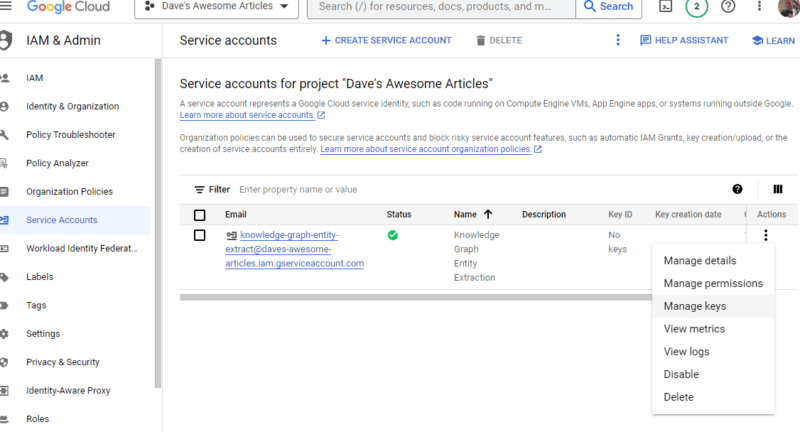Screen dimensions: 800x432
Task: Toggle the select-all checkbox in table header
Action: pos(200,215)
